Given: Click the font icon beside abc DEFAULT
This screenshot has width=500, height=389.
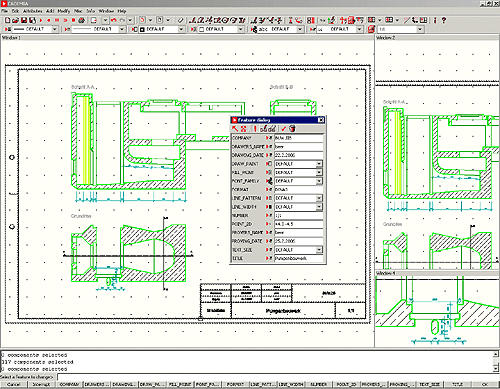Looking at the screenshot, I should [254, 29].
